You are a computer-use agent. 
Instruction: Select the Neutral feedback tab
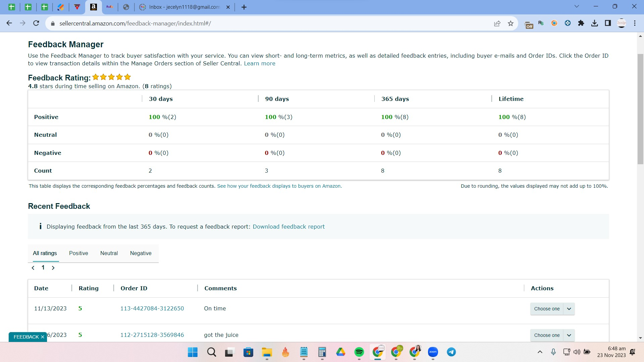tap(109, 253)
